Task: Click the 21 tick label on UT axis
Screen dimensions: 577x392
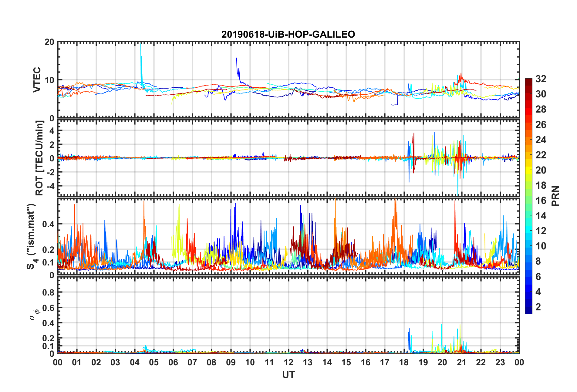Action: coord(461,362)
